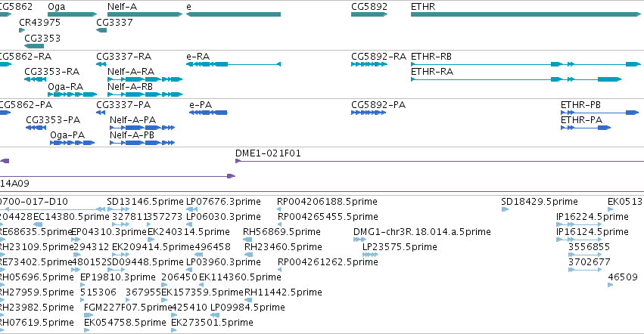644x334 pixels.
Task: Click the e-RA transcript glyph
Action: 233,64
